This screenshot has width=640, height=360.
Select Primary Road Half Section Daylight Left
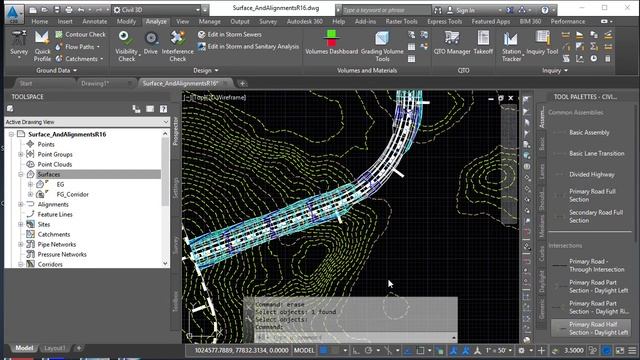click(591, 329)
